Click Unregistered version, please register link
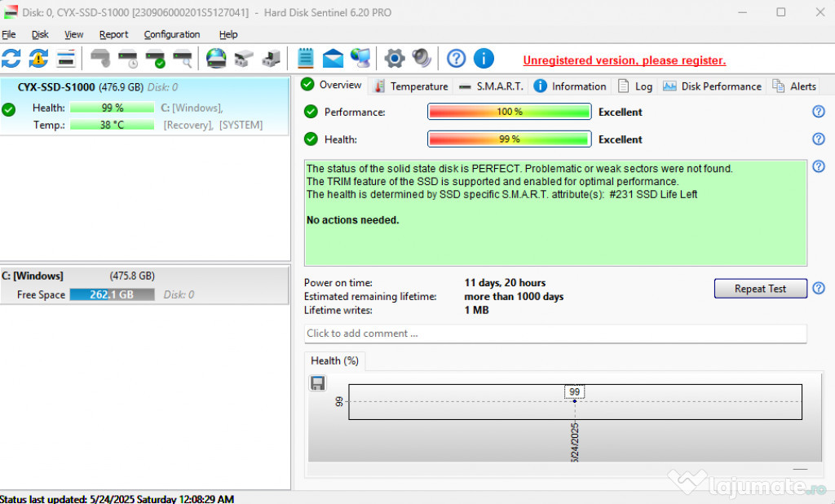This screenshot has height=504, width=835. (624, 60)
